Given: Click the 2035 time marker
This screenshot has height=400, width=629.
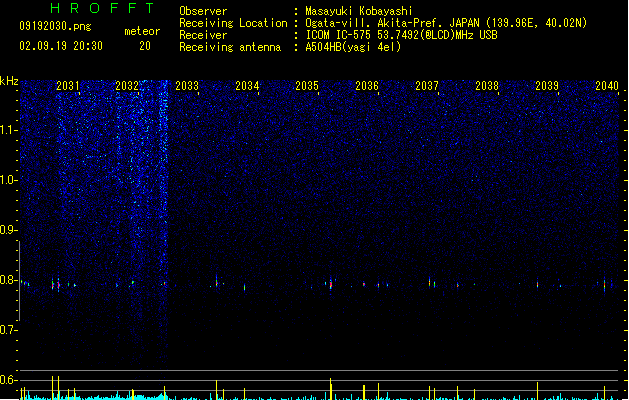Looking at the screenshot, I should pos(307,86).
